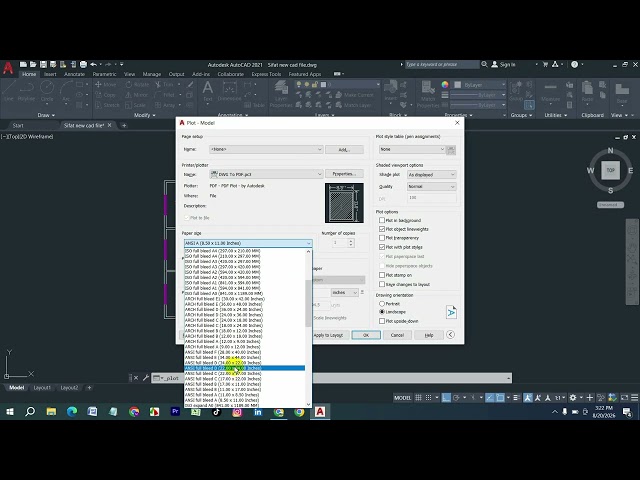The height and width of the screenshot is (480, 640).
Task: Select the highlighted ANSI full bleed D paper size
Action: (244, 368)
